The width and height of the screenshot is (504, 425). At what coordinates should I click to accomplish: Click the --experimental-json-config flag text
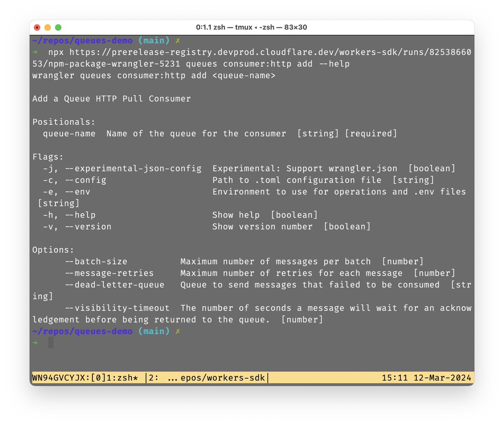[133, 169]
